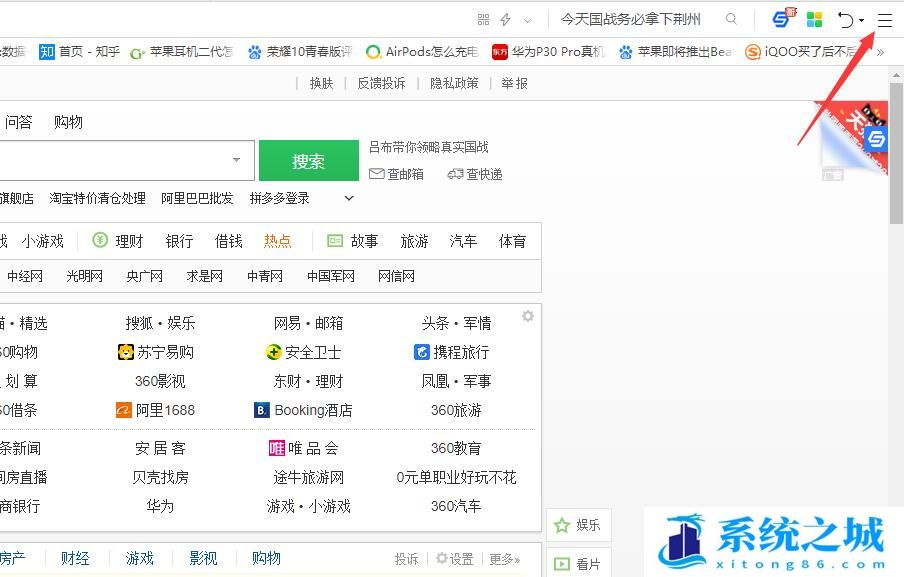Open 安全卫士 site link
The height and width of the screenshot is (577, 904).
(x=303, y=352)
